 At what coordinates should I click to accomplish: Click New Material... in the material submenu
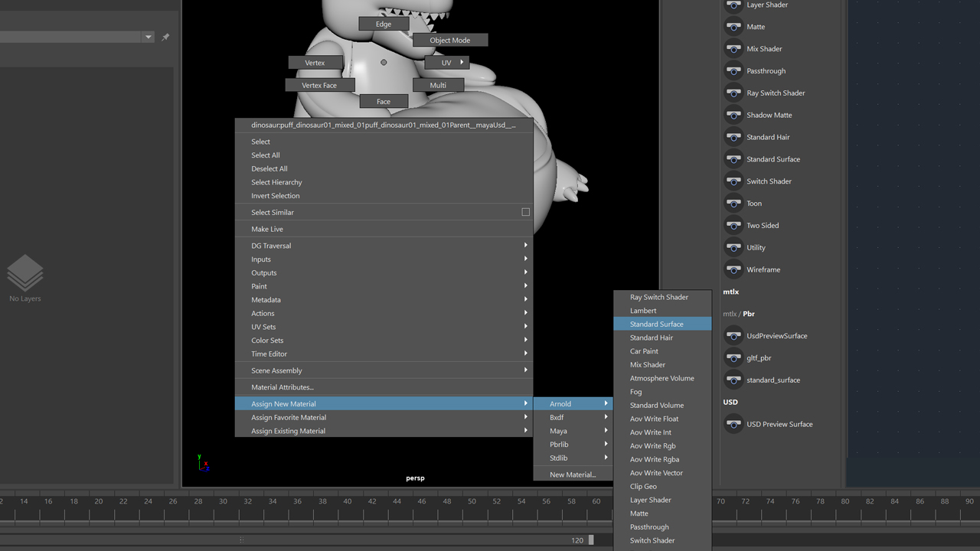(573, 475)
